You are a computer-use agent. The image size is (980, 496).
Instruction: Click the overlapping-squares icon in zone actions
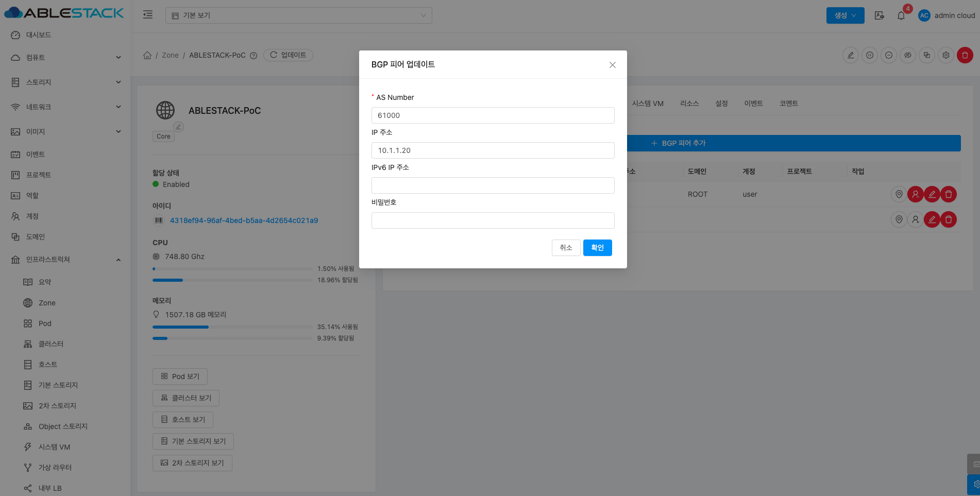click(x=927, y=55)
